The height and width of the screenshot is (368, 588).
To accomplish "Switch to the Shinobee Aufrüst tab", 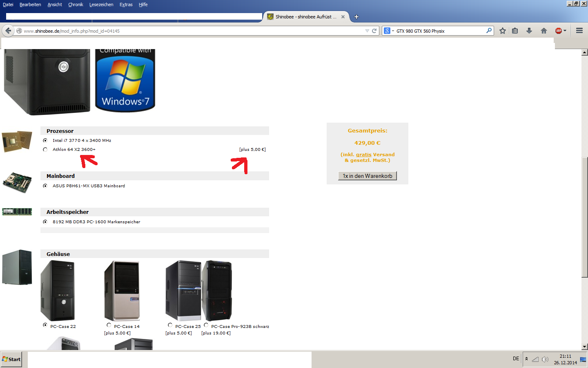I will (x=306, y=17).
